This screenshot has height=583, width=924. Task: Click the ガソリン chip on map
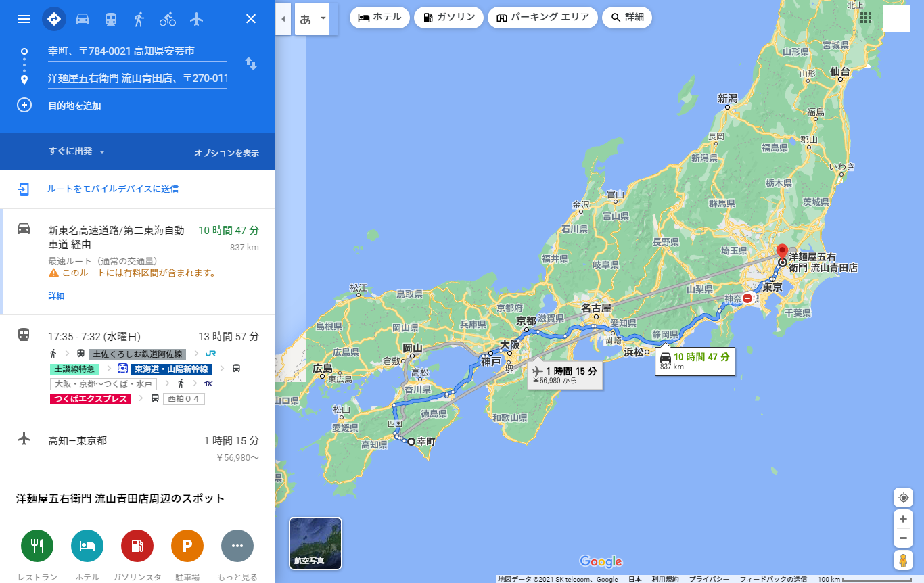coord(448,18)
